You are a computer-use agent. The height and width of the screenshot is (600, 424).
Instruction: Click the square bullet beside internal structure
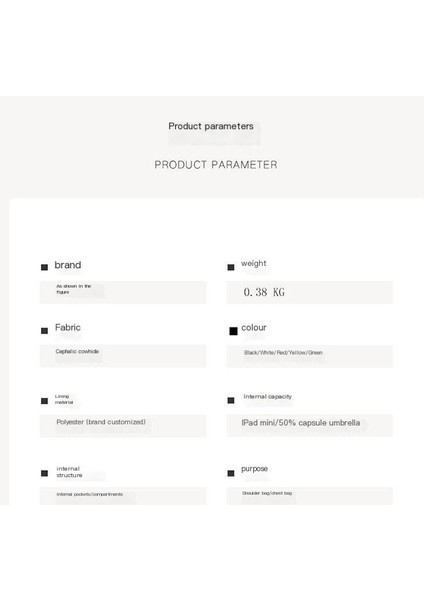44,473
